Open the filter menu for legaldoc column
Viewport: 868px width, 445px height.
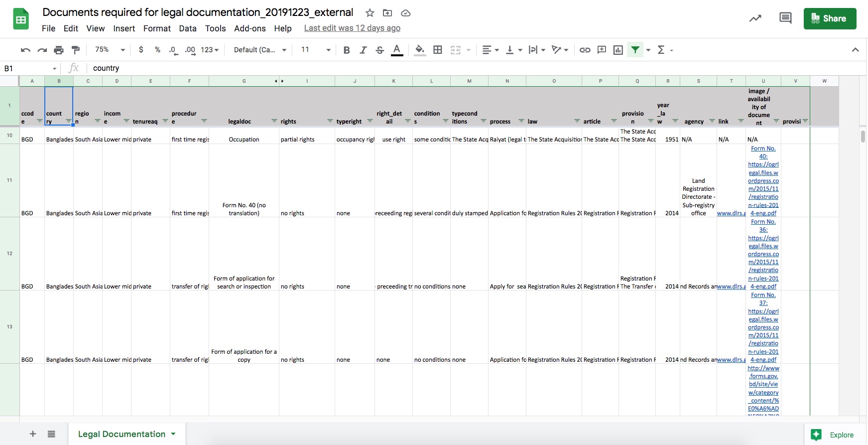tap(274, 121)
